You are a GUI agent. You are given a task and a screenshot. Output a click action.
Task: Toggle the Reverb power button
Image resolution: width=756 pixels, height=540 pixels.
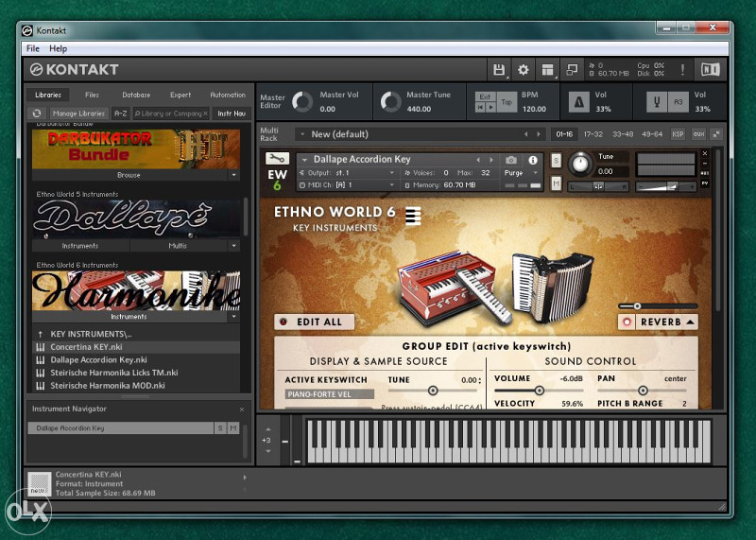tap(627, 322)
